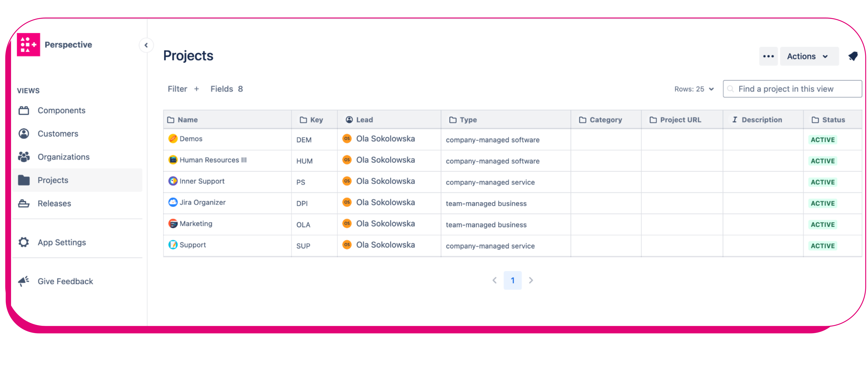Open the Customers view
The image size is (868, 365).
click(58, 134)
